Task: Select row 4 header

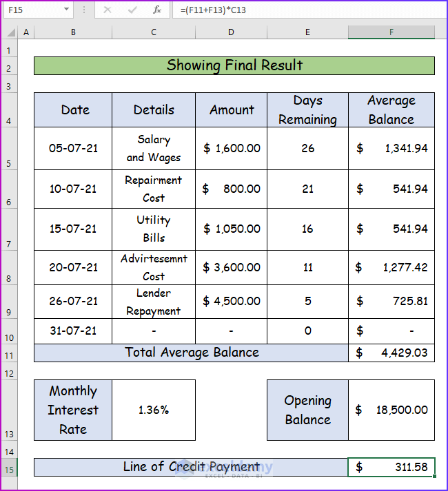Action: tap(9, 109)
